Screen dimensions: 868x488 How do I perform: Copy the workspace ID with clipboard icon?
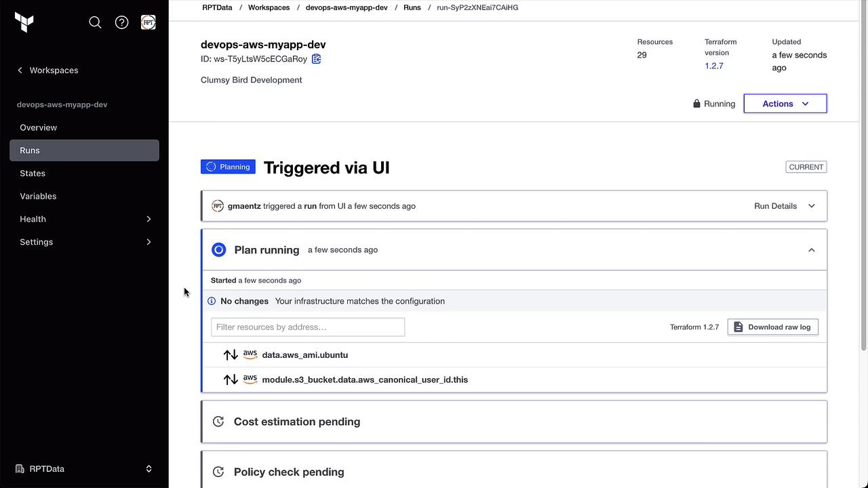[x=316, y=59]
